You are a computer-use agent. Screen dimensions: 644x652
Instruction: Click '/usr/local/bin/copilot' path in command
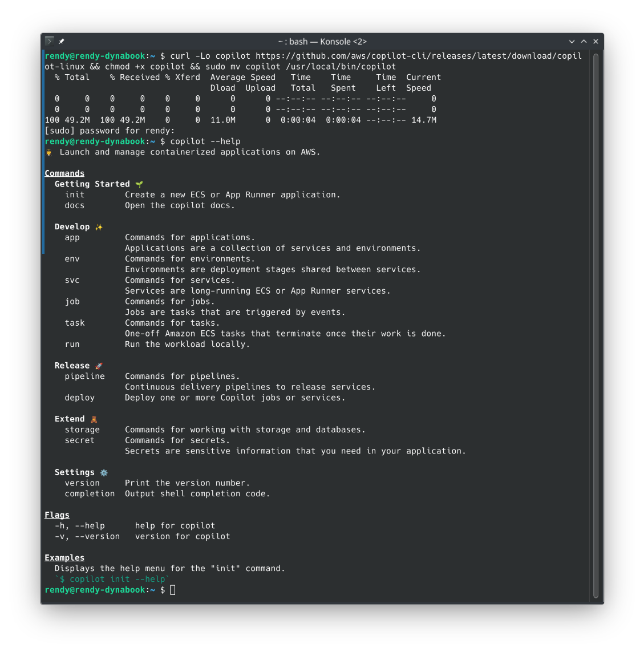tap(341, 67)
